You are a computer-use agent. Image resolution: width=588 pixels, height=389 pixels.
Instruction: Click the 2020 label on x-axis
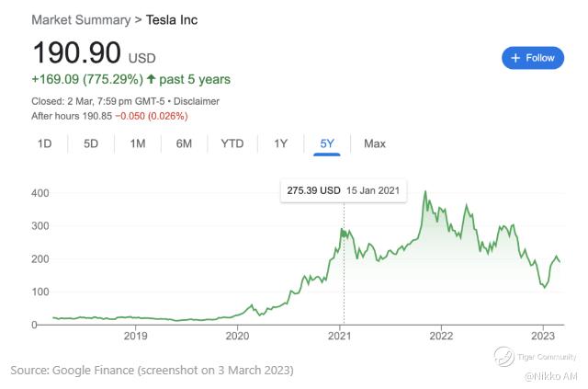click(238, 336)
